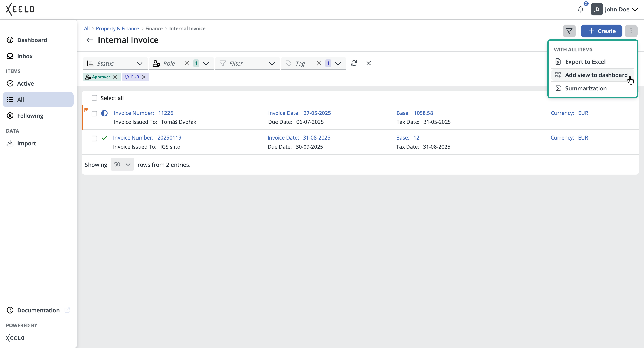Check the Select all checkbox
644x348 pixels.
94,98
